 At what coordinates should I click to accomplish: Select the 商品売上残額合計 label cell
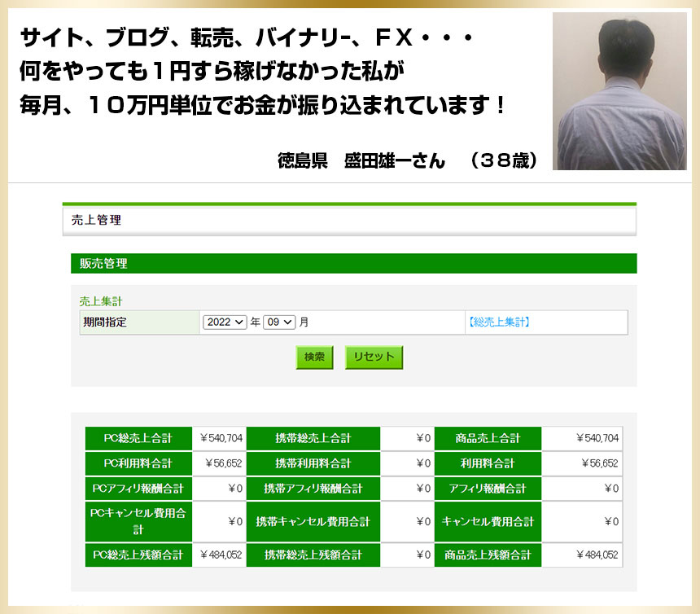[x=488, y=555]
